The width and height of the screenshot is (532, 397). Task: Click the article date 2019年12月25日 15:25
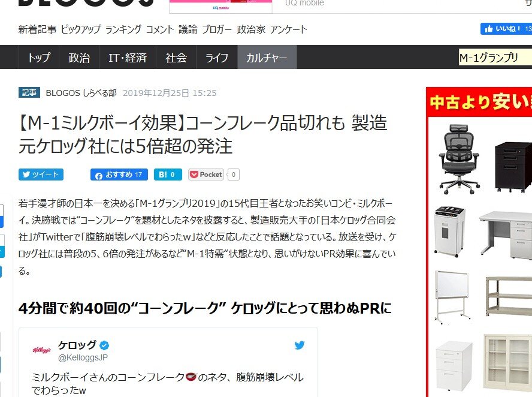pos(170,93)
